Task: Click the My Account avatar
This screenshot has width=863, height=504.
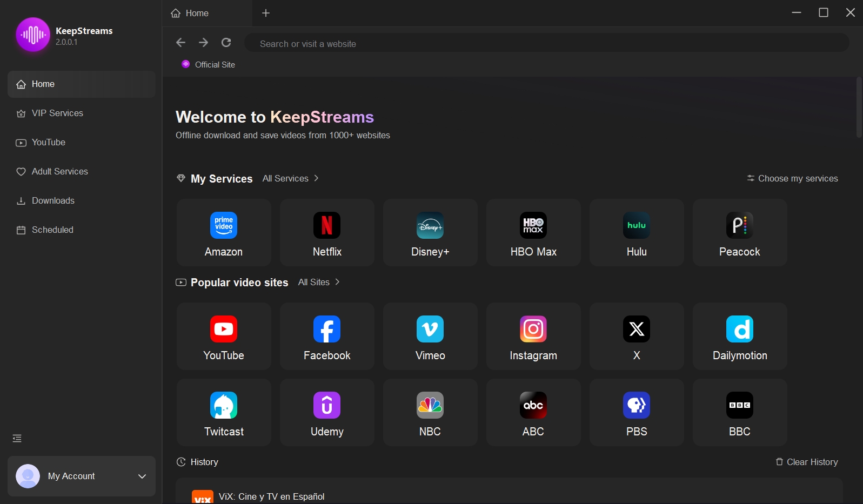Action: point(28,476)
